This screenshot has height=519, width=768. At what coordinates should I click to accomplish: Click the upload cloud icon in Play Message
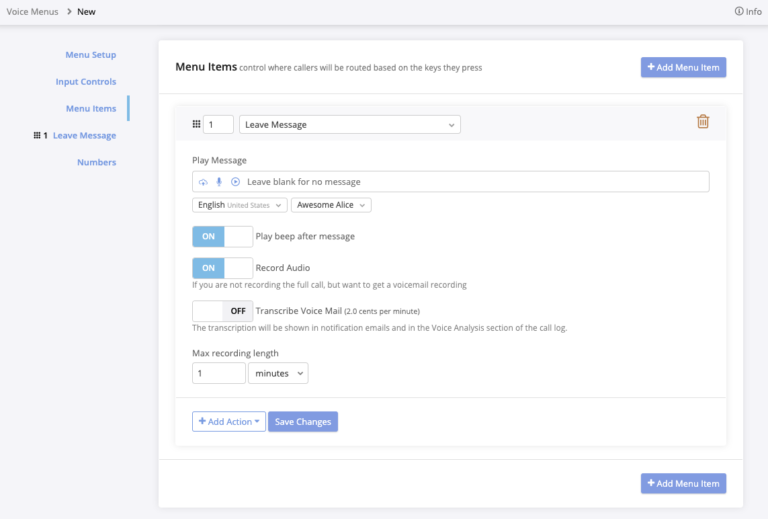203,182
